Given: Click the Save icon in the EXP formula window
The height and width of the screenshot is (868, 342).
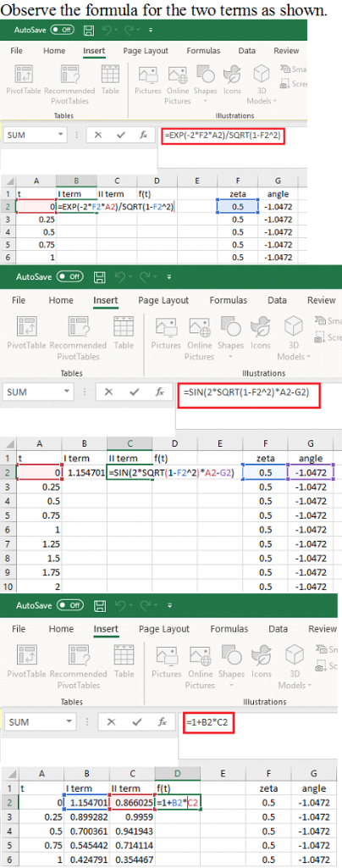Looking at the screenshot, I should (90, 30).
